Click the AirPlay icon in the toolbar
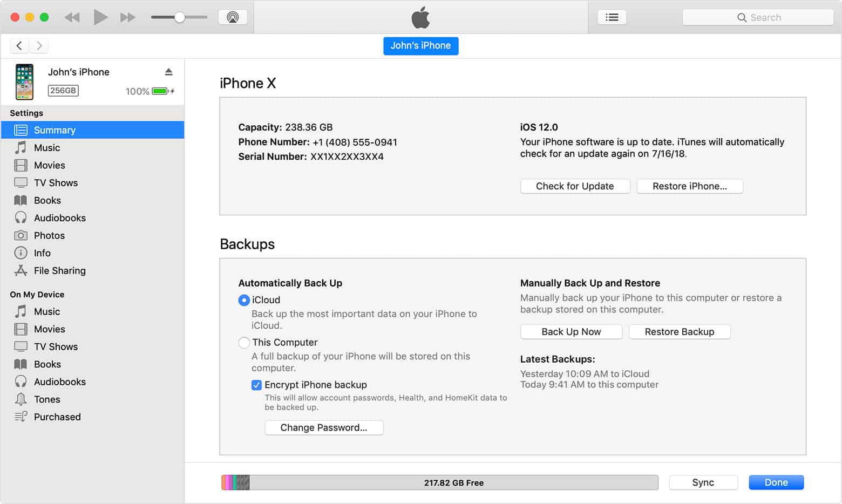 [232, 17]
